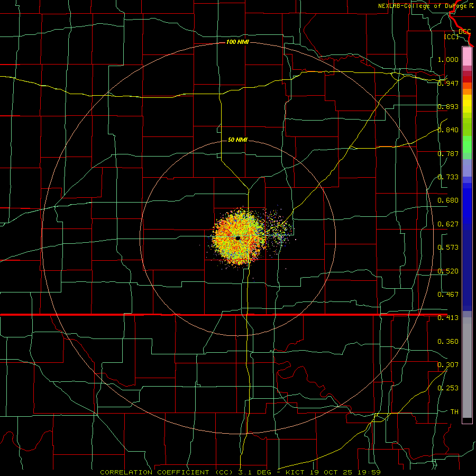
Task: Click the 0.893 legend value
Action: coord(448,106)
